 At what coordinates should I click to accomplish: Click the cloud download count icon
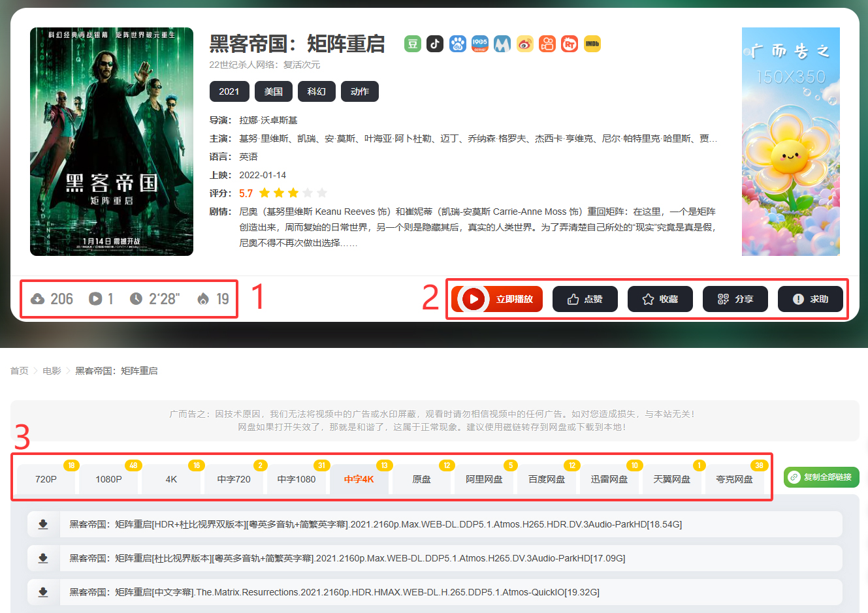point(38,299)
